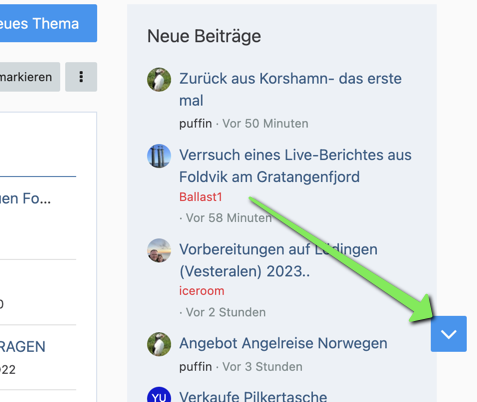Image resolution: width=477 pixels, height=402 pixels.
Task: Click the Ballast1 avatar with twin towers
Action: point(159,156)
